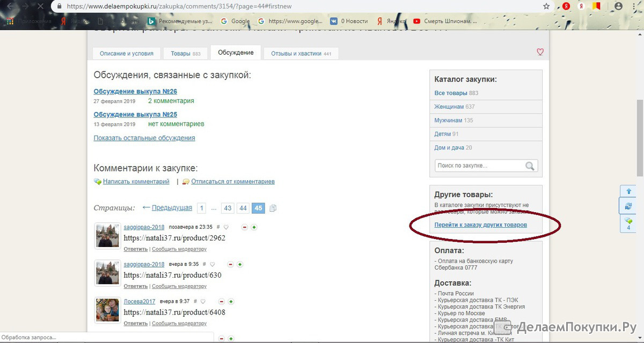Reply to the 23:35 comment via 'Ответить'
644x343 pixels.
[x=135, y=249]
